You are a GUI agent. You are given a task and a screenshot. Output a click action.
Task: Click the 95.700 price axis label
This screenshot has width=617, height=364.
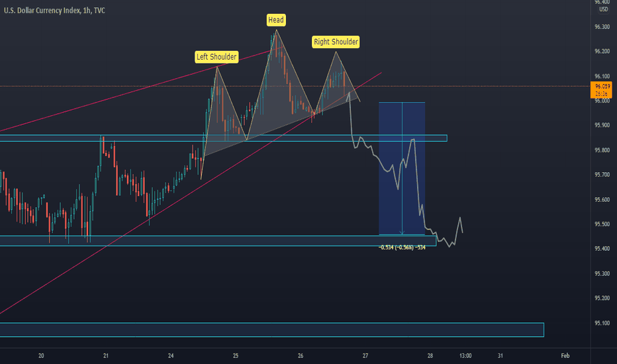pyautogui.click(x=602, y=175)
